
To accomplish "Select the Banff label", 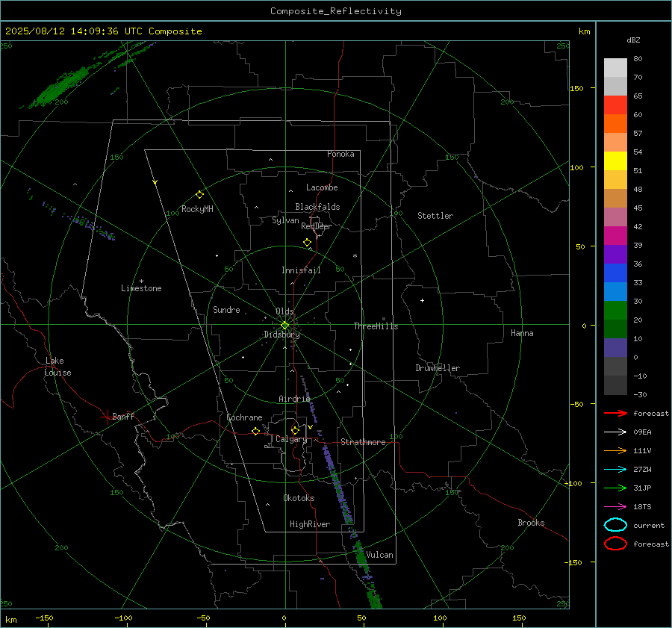I will pos(123,416).
